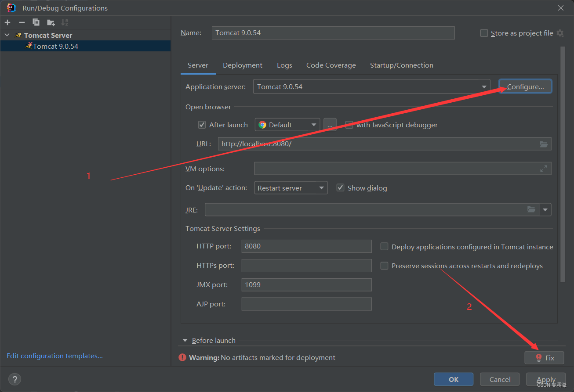Screen dimensions: 574x392
Task: Close the Run/Debug Configurations dialog
Action: 561,8
